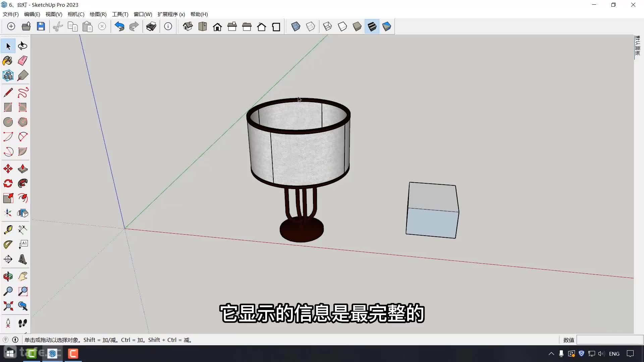Select the Scale tool

(x=8, y=198)
